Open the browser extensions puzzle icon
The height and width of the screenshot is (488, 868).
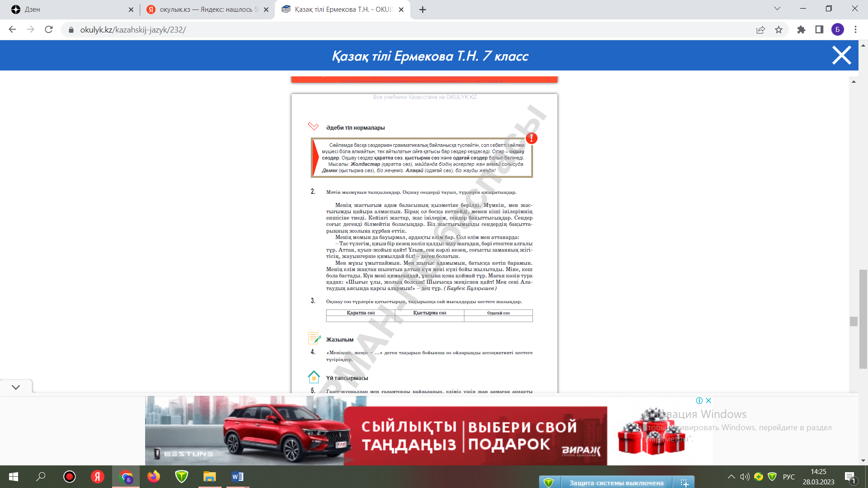click(x=801, y=30)
